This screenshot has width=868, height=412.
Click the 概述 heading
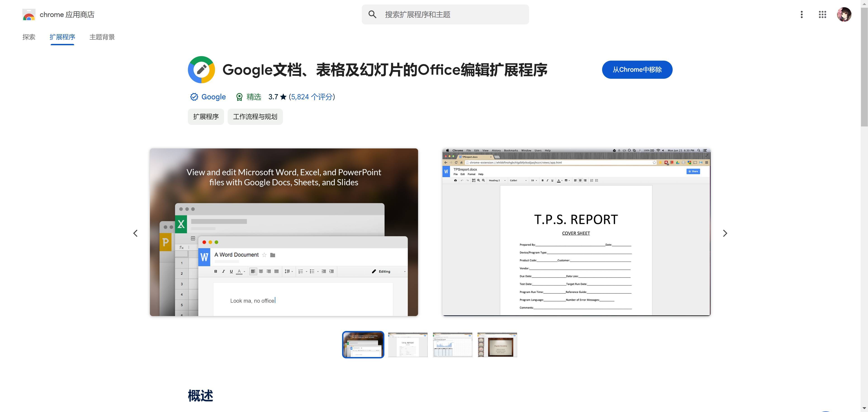(201, 396)
